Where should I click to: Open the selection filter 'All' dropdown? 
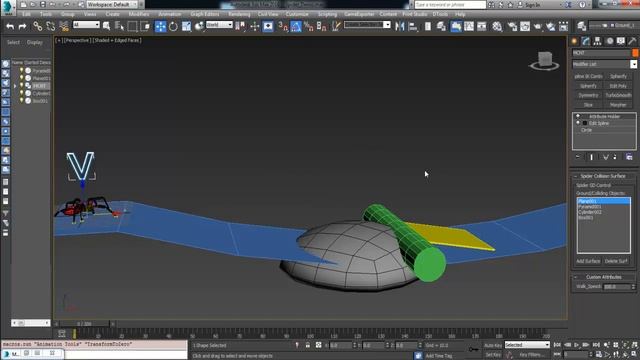point(86,25)
